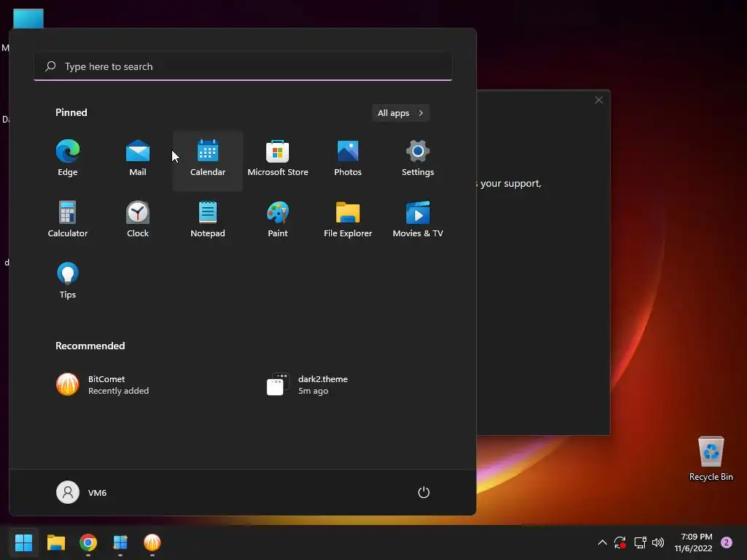Click the Pinned section heading
Image resolution: width=747 pixels, height=560 pixels.
click(71, 112)
